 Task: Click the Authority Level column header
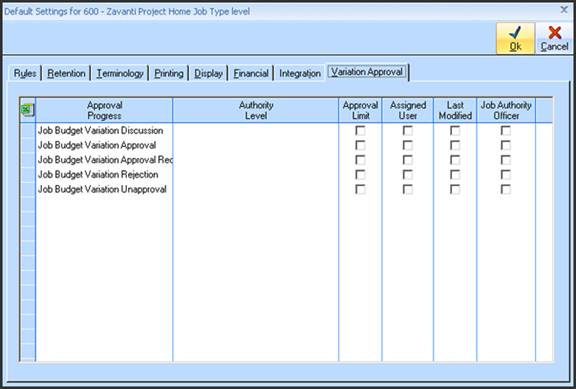(256, 110)
